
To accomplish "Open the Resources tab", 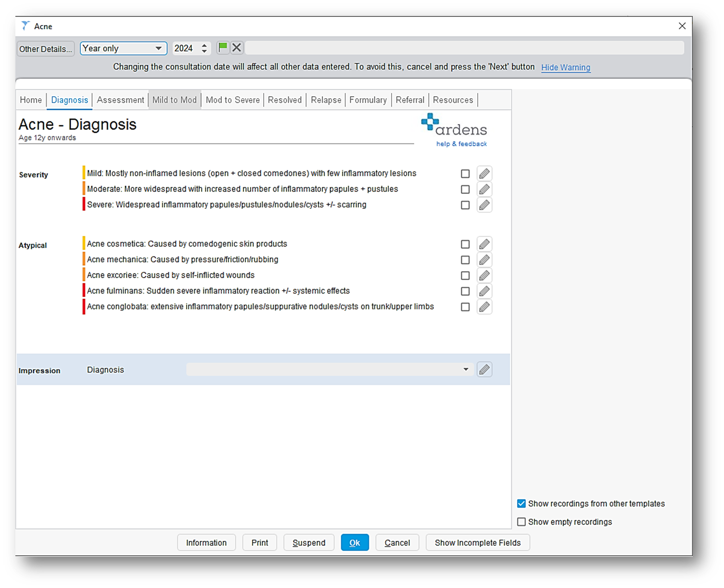I will (453, 100).
